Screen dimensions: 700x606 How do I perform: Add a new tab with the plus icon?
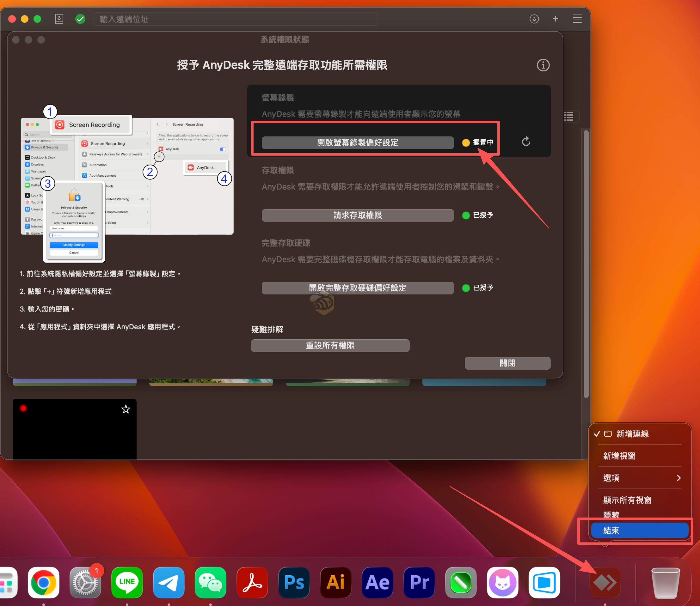click(555, 19)
